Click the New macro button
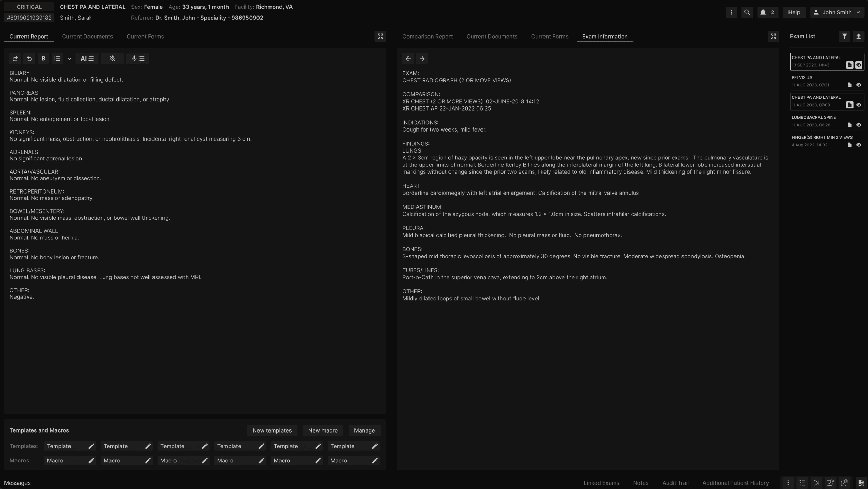 [322, 430]
